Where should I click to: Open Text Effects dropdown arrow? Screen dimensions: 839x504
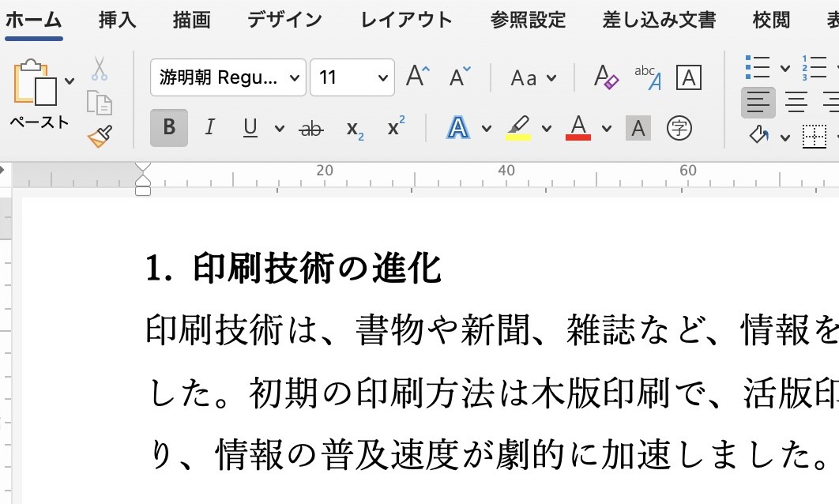tap(487, 129)
